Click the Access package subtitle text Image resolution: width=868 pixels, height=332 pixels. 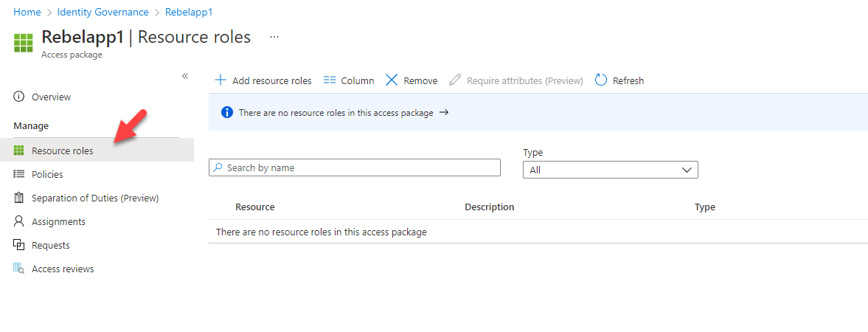pyautogui.click(x=72, y=55)
